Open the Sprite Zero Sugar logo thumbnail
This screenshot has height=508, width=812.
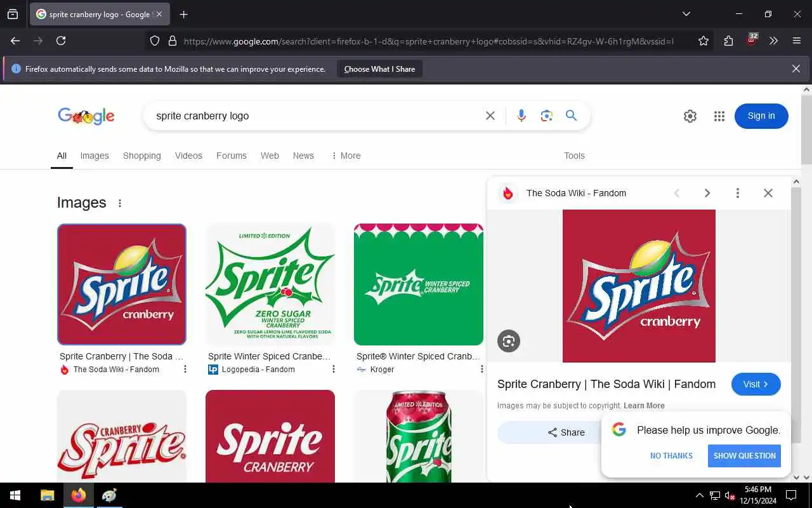[x=270, y=284]
